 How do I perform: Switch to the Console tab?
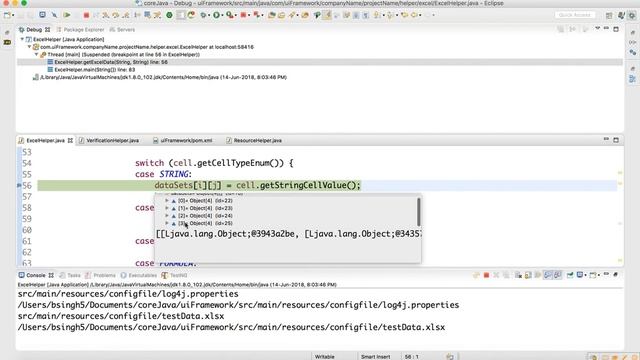[36, 275]
